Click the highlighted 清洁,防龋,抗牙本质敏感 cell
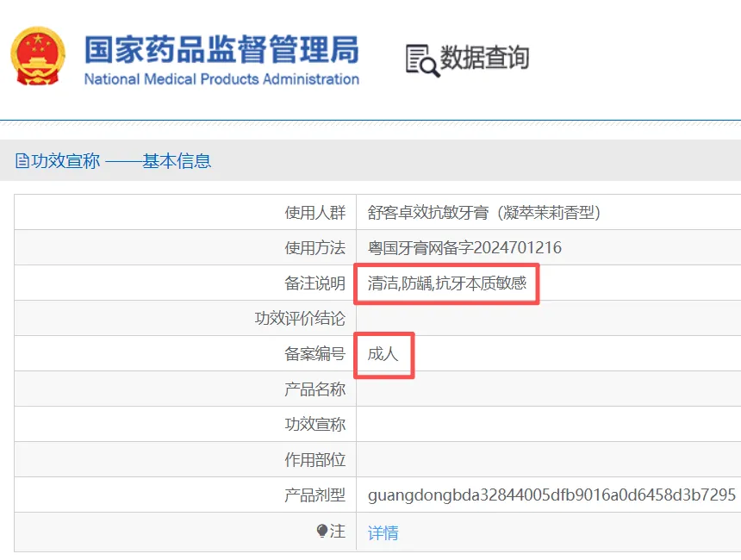Screen dimensions: 741x560 click(446, 283)
